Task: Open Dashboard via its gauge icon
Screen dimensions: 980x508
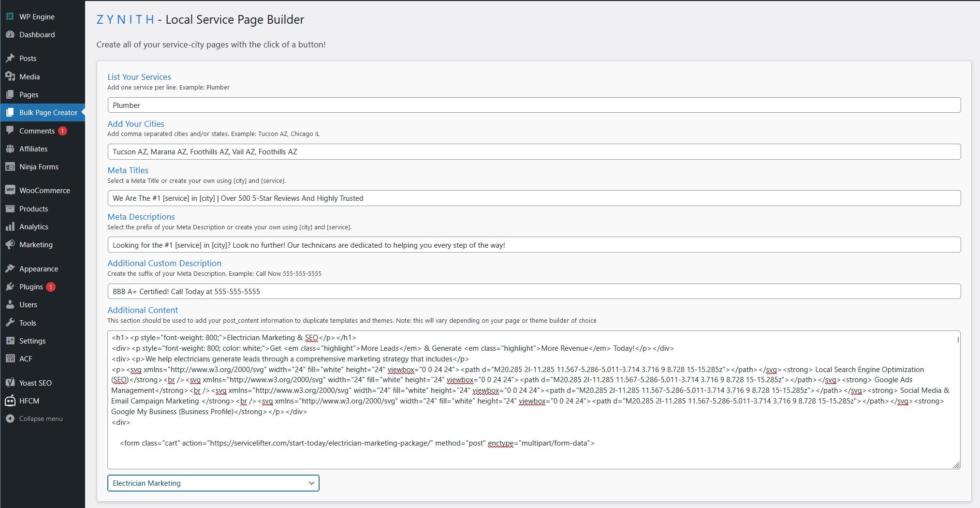Action: pos(10,35)
